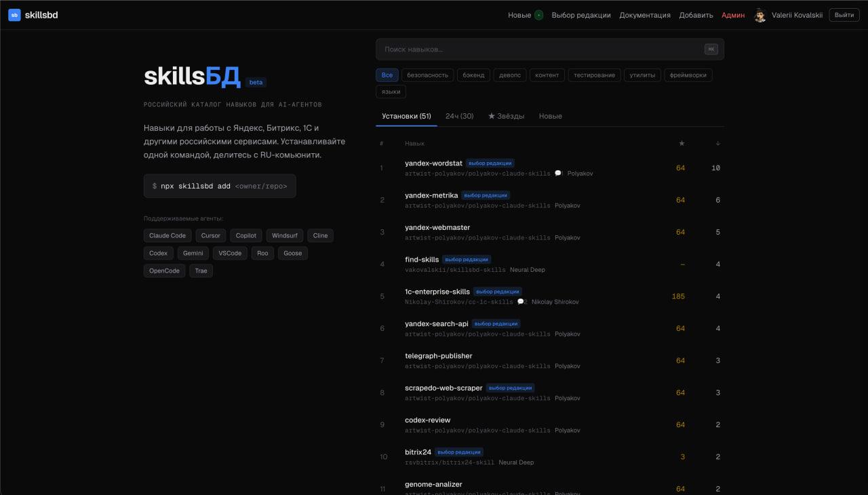868x495 pixels.
Task: Click the выбор редакции badge on find-skills
Action: tap(467, 260)
